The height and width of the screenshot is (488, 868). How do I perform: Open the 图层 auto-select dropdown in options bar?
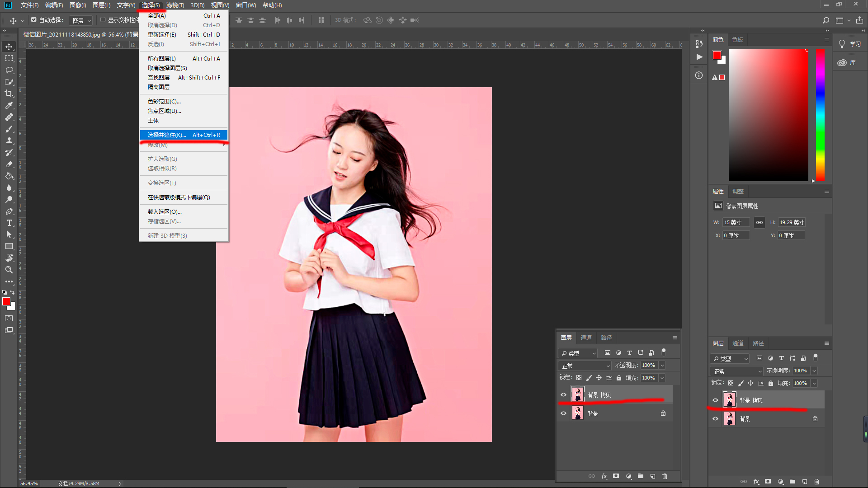click(82, 20)
